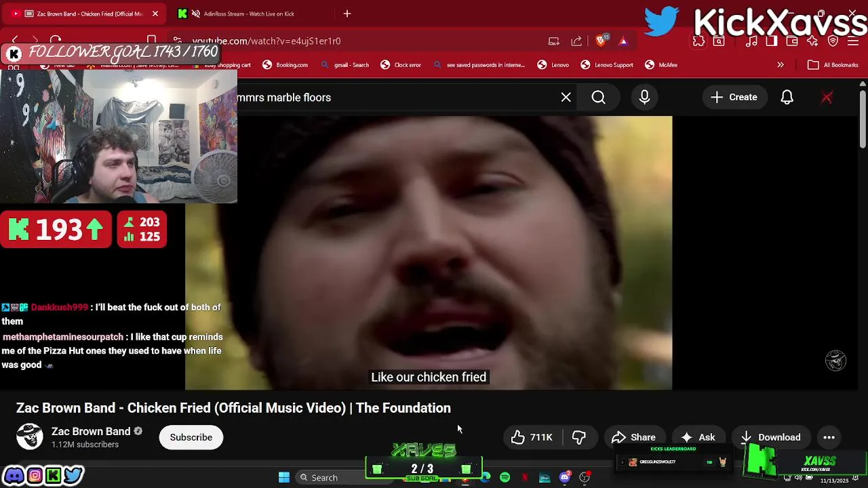
Task: Open Lenovo Support bookmark
Action: 607,65
